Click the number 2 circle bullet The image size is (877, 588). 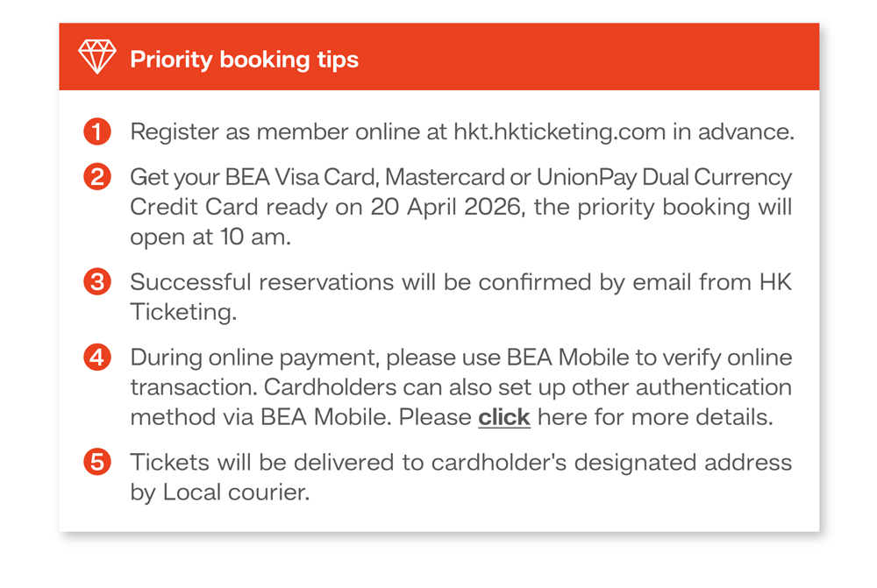(x=97, y=177)
